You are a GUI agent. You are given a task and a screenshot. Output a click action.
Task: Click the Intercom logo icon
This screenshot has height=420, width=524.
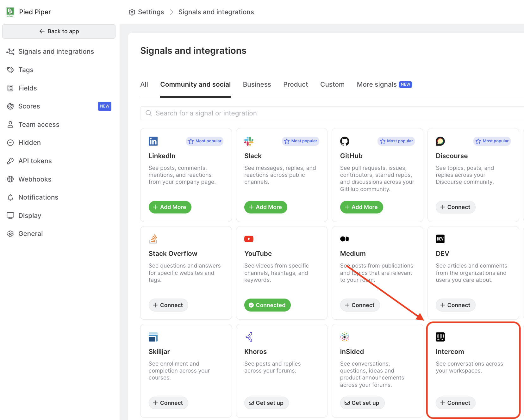point(440,337)
